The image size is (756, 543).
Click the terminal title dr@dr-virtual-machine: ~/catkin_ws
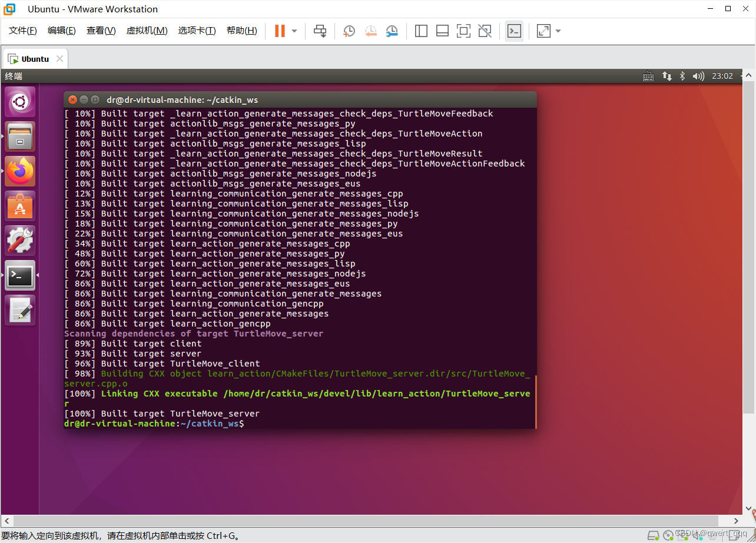tap(183, 99)
